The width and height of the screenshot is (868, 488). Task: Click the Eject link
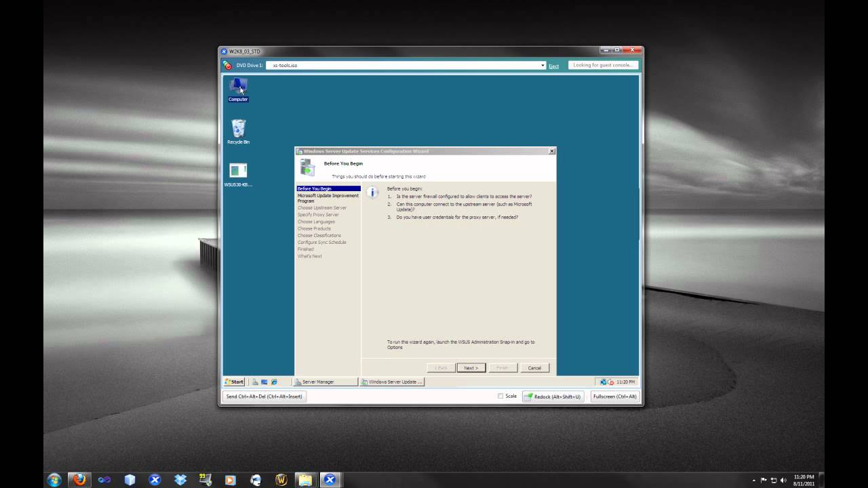[x=554, y=66]
